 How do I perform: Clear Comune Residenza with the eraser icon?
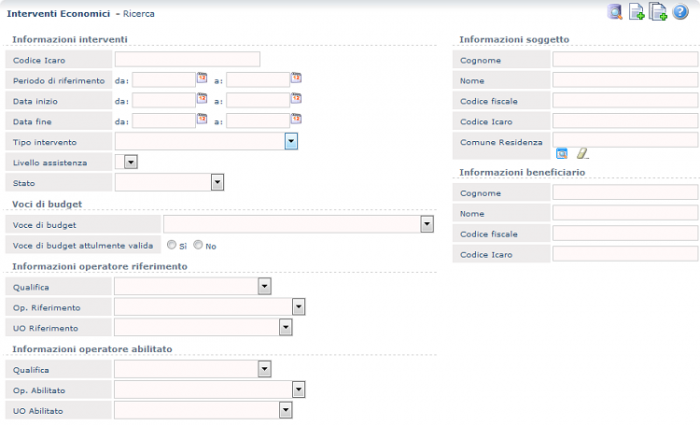[582, 153]
